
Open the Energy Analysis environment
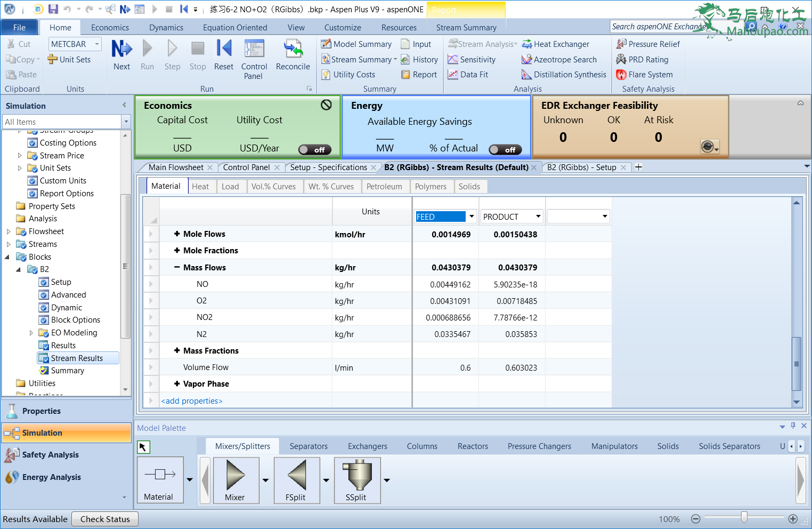tap(67, 477)
